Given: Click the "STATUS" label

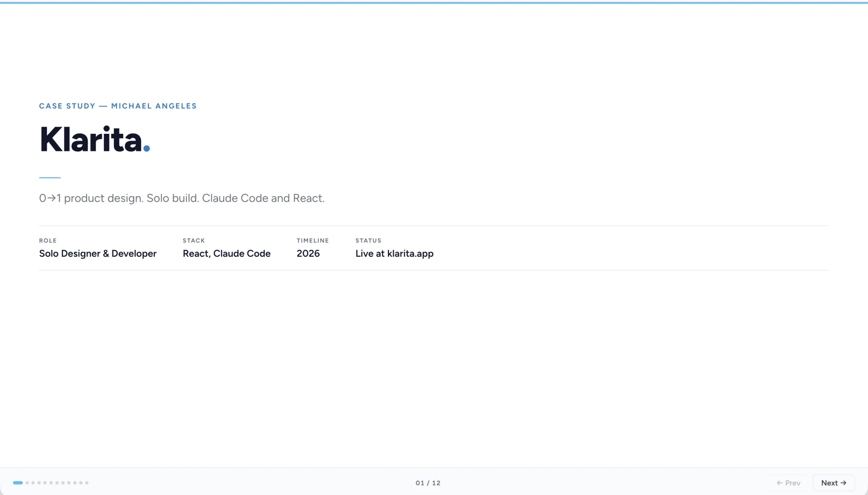Looking at the screenshot, I should 368,240.
